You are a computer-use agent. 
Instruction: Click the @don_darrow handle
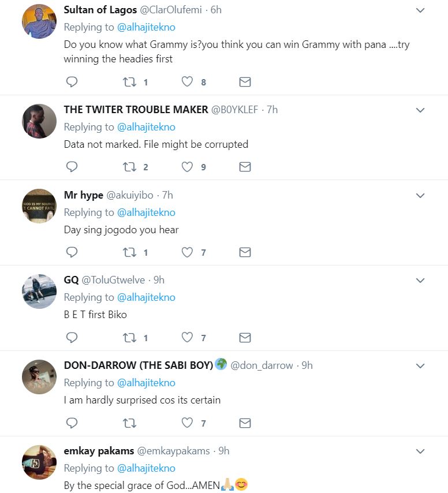point(262,365)
